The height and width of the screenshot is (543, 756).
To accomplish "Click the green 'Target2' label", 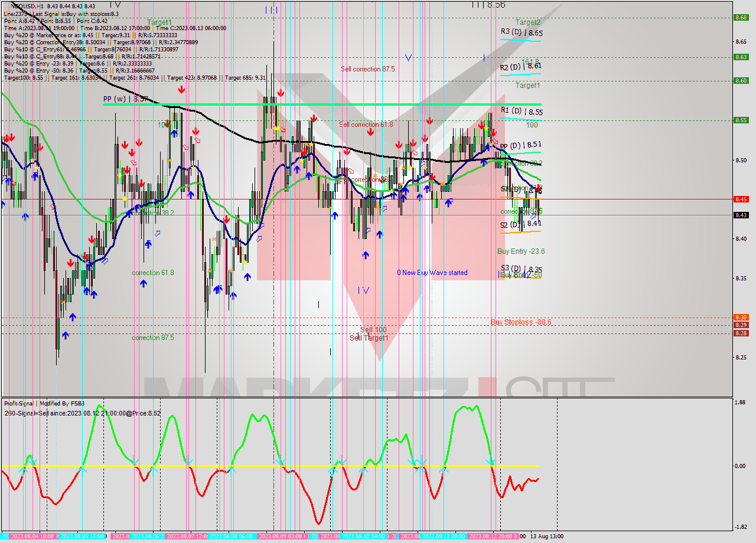I will (527, 22).
